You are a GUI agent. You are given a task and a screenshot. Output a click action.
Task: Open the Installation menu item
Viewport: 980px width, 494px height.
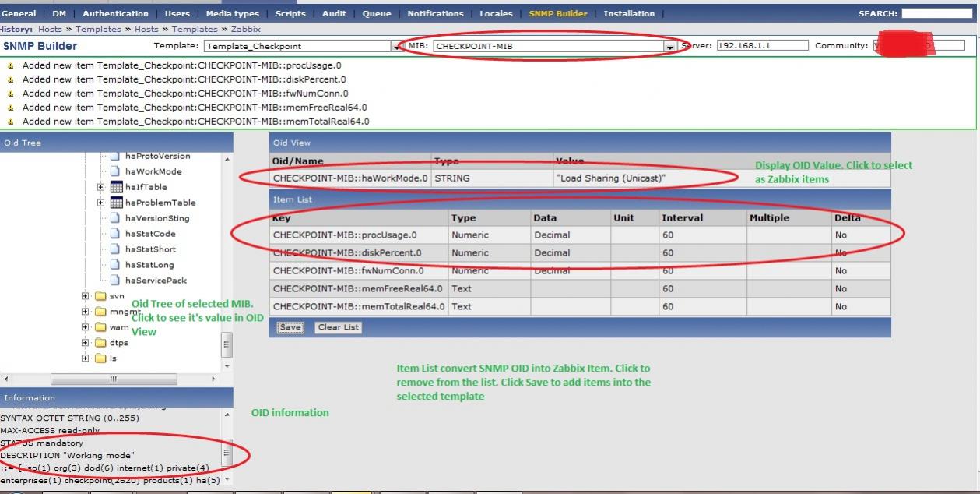[x=629, y=13]
